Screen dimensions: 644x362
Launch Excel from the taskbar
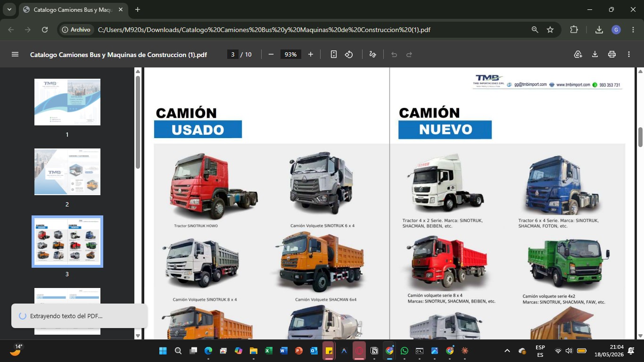pos(269,351)
